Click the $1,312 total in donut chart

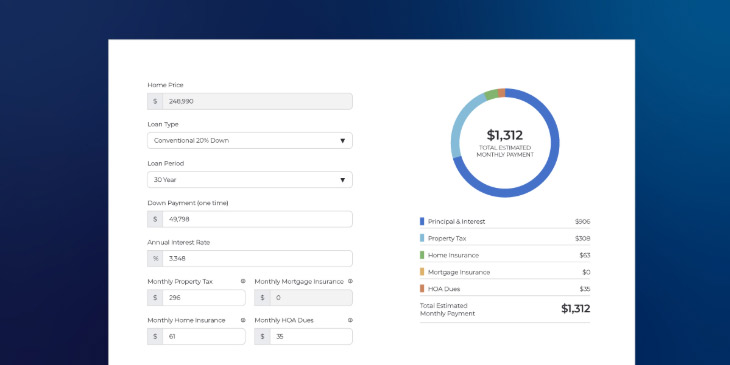(x=505, y=135)
